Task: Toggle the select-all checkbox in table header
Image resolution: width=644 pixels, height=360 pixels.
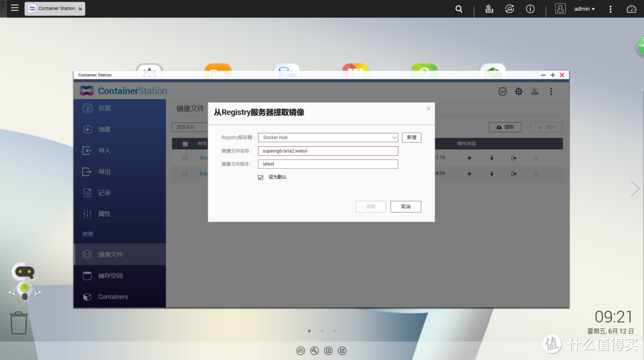Action: click(x=185, y=144)
